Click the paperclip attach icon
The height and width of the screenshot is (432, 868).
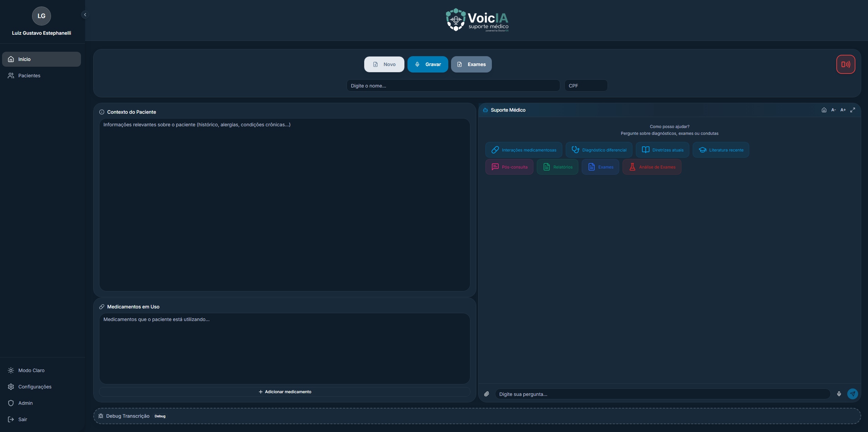(487, 394)
